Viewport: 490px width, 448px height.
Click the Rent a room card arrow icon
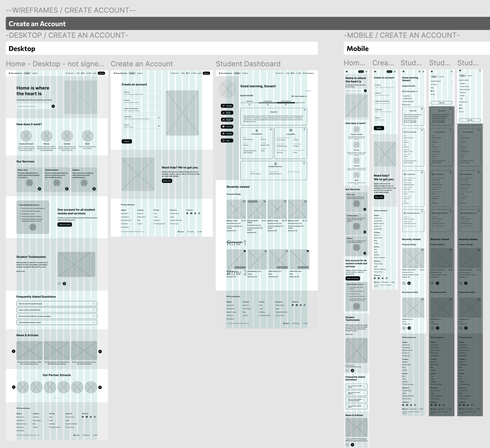coord(39,189)
